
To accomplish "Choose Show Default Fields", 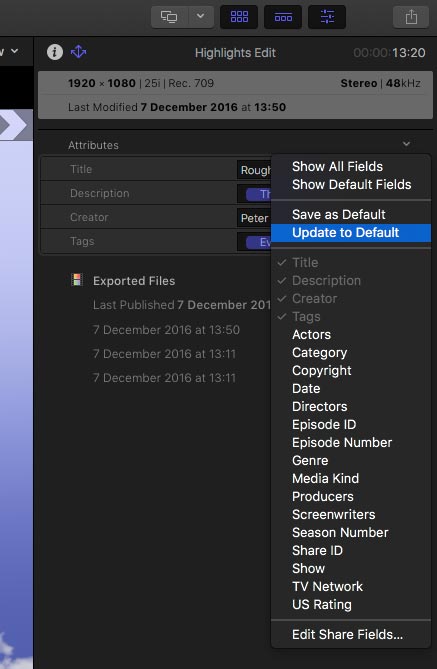I will (351, 184).
